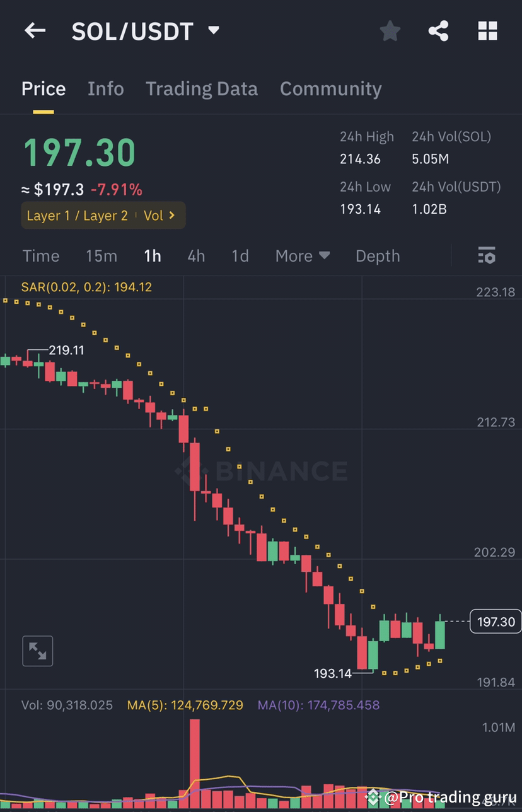Open the share options icon

tap(439, 31)
